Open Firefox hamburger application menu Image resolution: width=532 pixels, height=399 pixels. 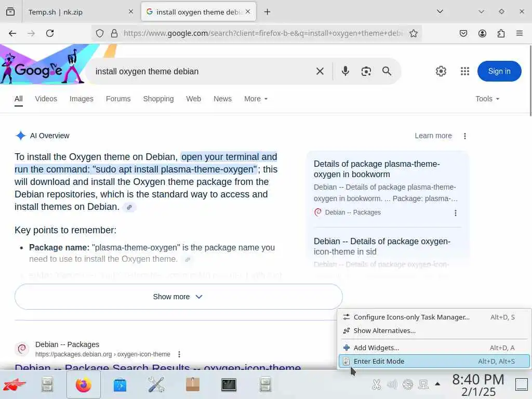(x=520, y=33)
